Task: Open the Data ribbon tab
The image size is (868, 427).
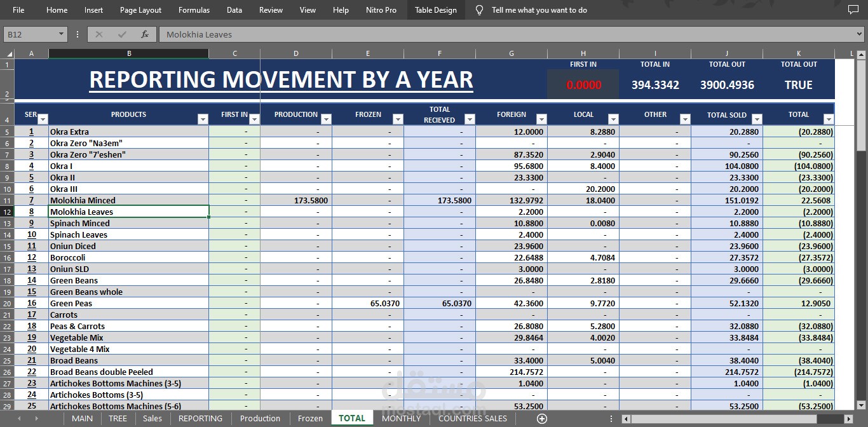Action: [x=234, y=10]
